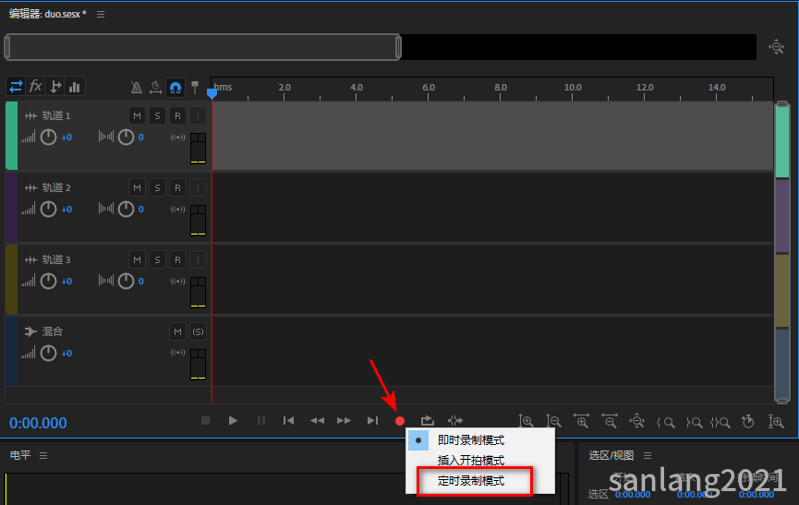Click zoom selected track icon
The width and height of the screenshot is (799, 505).
pyautogui.click(x=776, y=421)
